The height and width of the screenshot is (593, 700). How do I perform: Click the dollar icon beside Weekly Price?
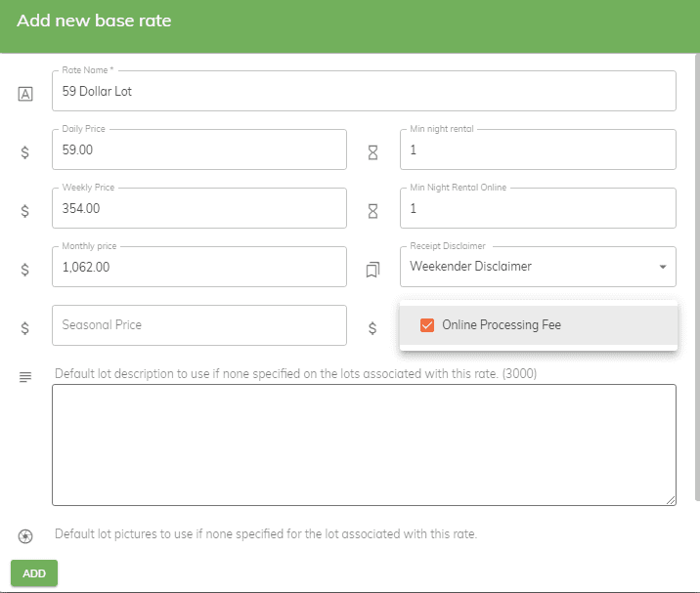point(25,211)
